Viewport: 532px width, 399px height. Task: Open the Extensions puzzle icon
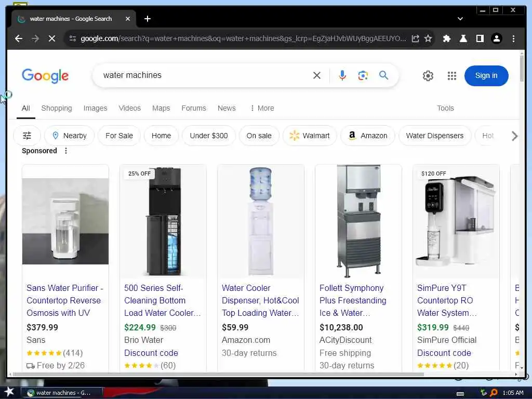[446, 38]
